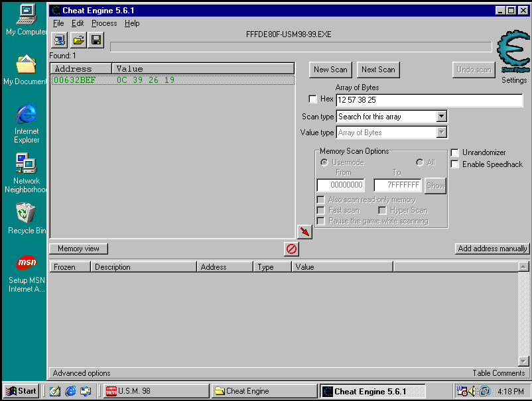Viewport: 532px width, 401px height.
Task: Open Internet Explorer desktop icon
Action: click(x=27, y=124)
